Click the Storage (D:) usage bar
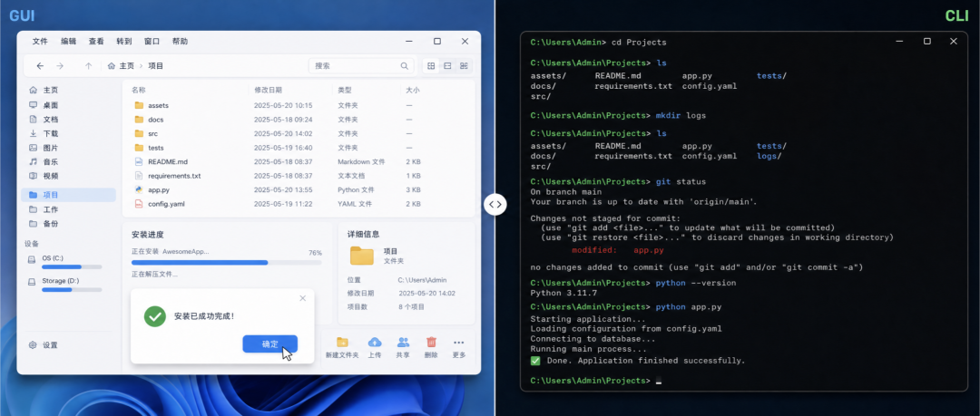The width and height of the screenshot is (980, 416). [72, 290]
